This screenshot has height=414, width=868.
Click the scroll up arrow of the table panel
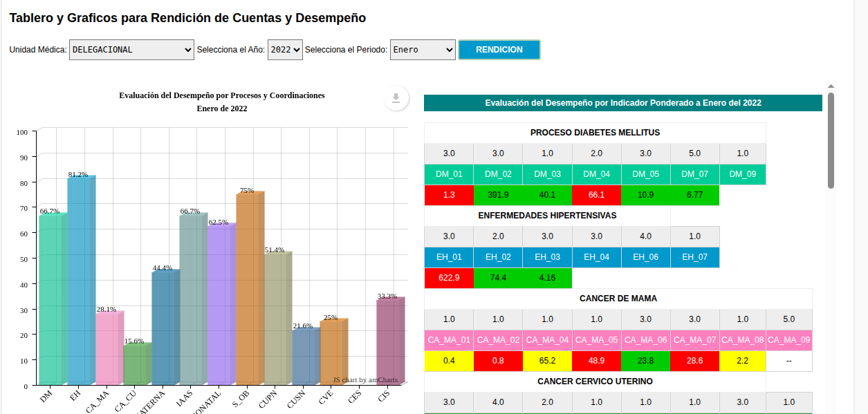[x=831, y=86]
